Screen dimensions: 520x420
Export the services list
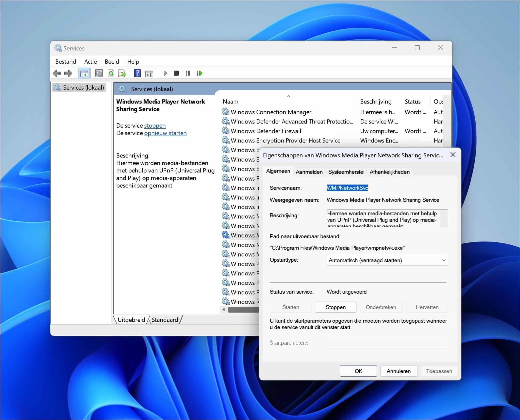coord(122,74)
